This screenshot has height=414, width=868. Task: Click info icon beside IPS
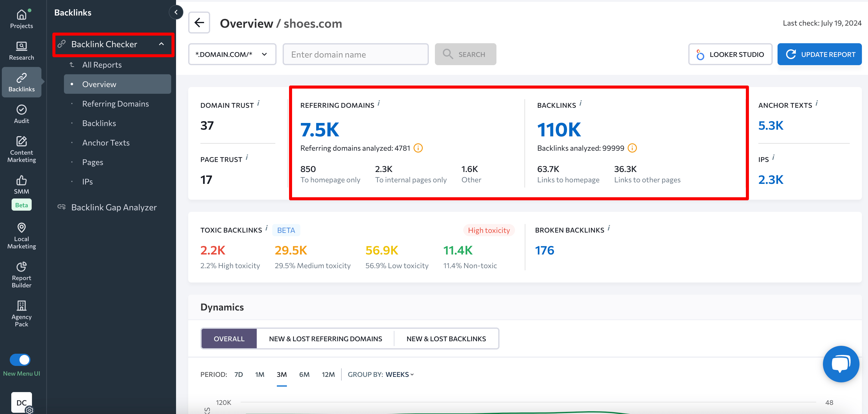pos(773,157)
